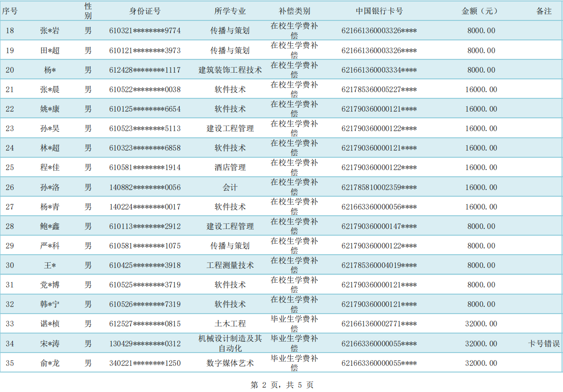Image resolution: width=563 pixels, height=392 pixels.
Task: Click the 建筑装饰工程技术 major cell
Action: pos(230,70)
